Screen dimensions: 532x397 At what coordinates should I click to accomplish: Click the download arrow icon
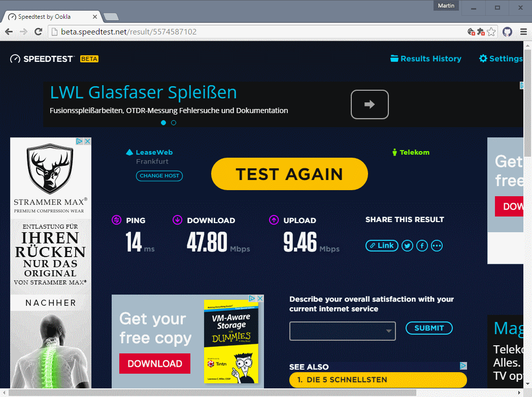[178, 220]
